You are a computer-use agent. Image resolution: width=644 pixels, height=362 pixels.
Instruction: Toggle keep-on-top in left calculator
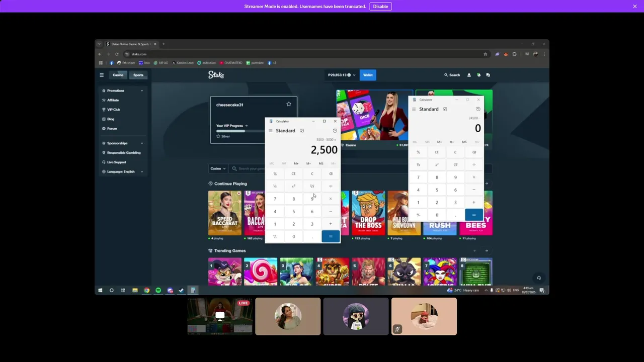[x=302, y=131]
